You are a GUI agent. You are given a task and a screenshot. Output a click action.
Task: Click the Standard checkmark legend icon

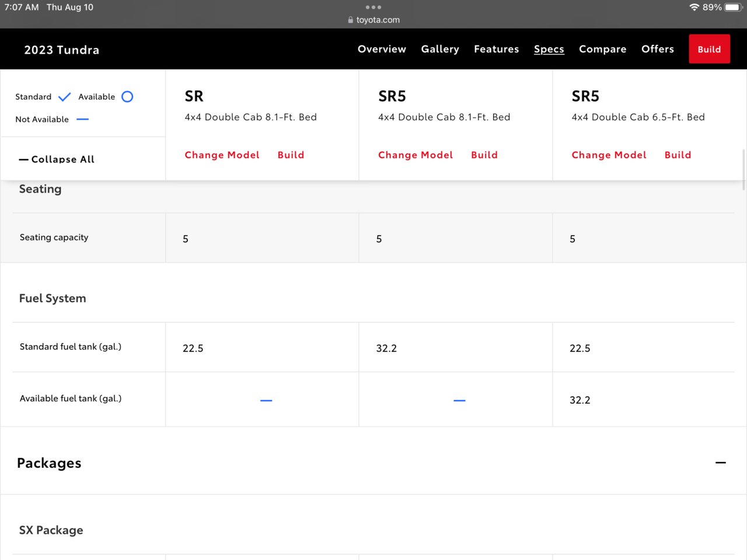pos(64,97)
